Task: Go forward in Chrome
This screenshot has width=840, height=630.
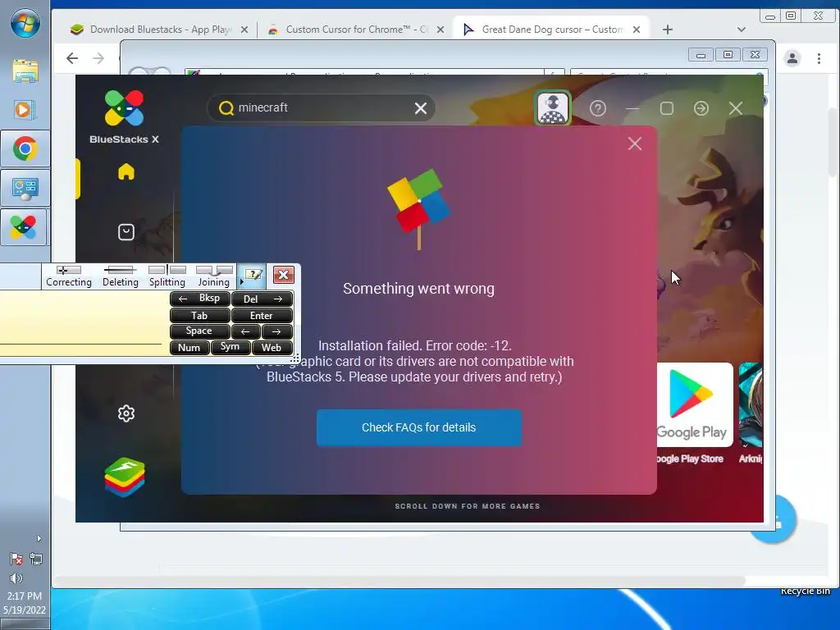Action: [x=98, y=58]
